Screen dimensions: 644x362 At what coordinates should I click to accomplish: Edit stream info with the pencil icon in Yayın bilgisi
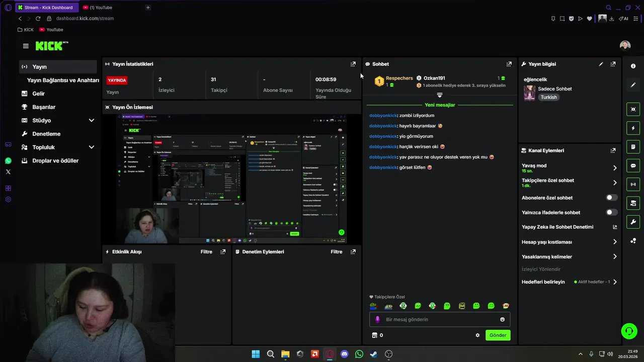click(x=601, y=64)
